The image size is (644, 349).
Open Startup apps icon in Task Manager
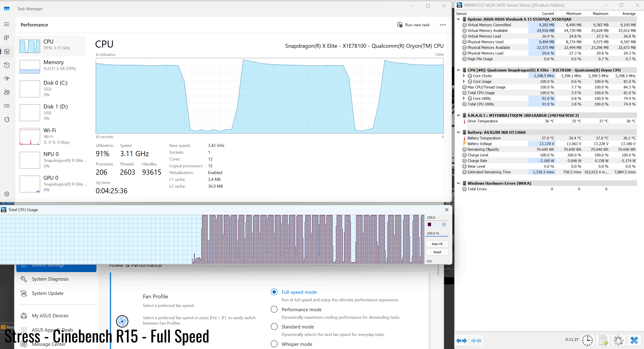point(7,79)
